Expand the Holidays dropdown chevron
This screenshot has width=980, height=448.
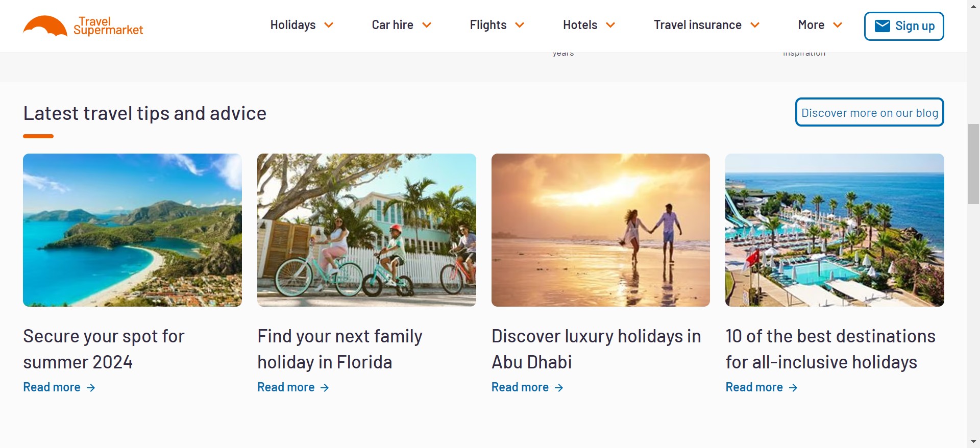point(329,25)
